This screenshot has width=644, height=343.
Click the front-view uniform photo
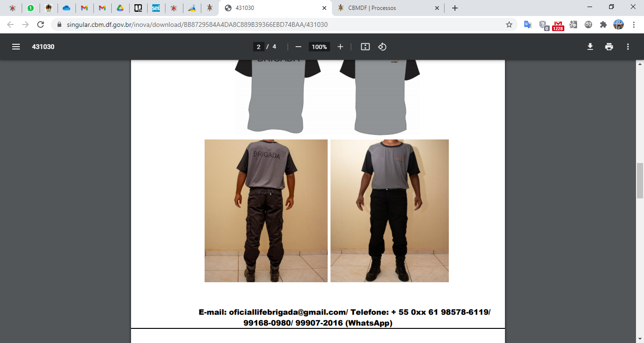coord(389,211)
